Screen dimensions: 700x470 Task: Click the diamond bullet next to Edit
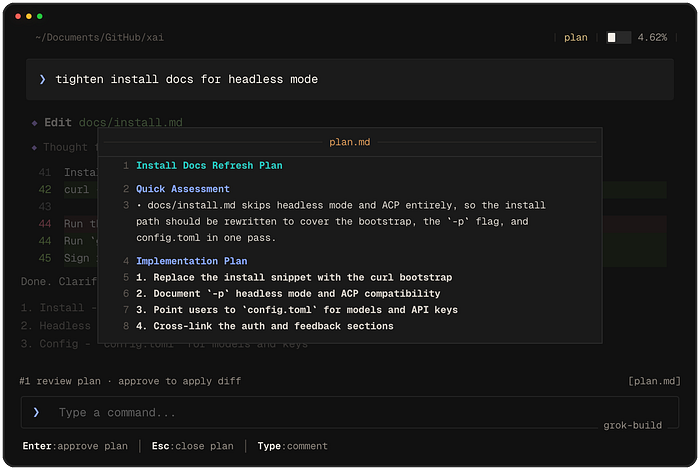click(x=34, y=123)
